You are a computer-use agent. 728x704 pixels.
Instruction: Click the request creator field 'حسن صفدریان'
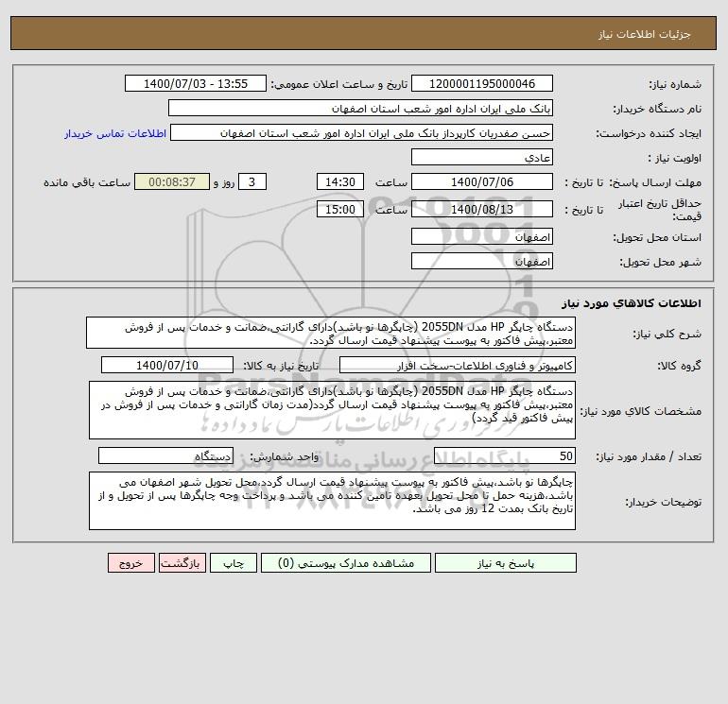click(x=362, y=132)
